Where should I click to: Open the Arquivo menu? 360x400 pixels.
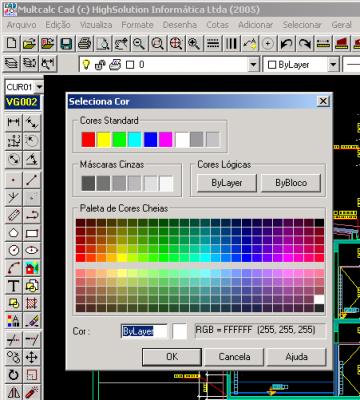tap(21, 25)
